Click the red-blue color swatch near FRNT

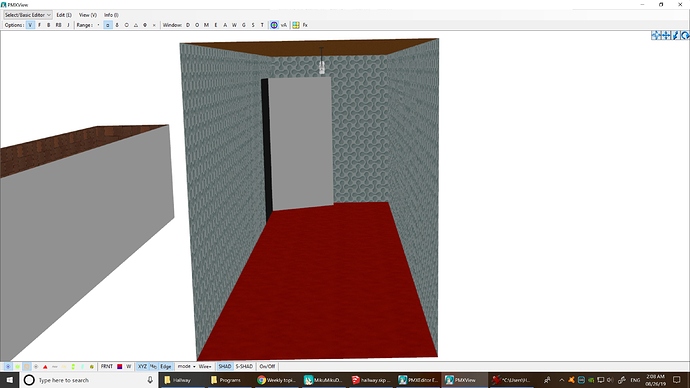pos(119,366)
